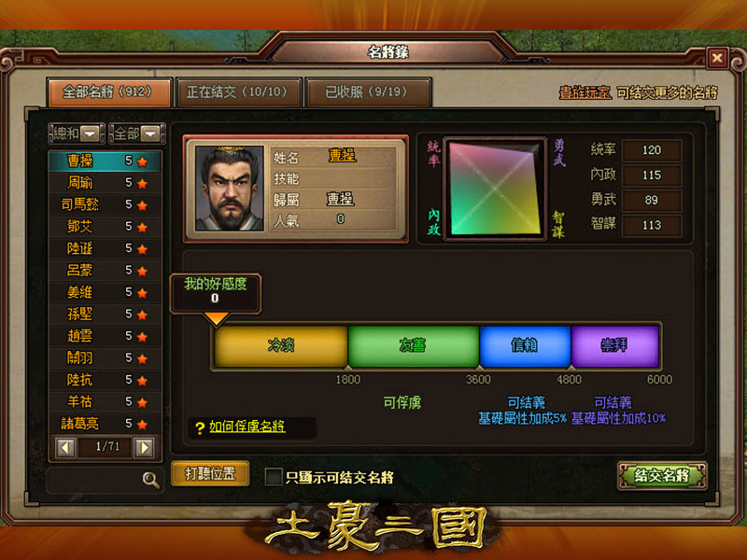Open the 如何俘虜名將 link
Screen dimensions: 747x560
pos(247,427)
